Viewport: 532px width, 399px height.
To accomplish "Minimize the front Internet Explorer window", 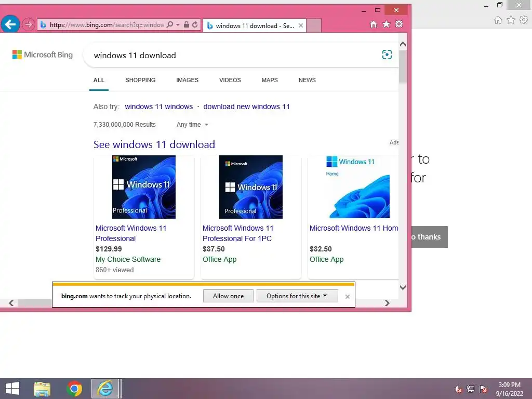I will tap(364, 10).
